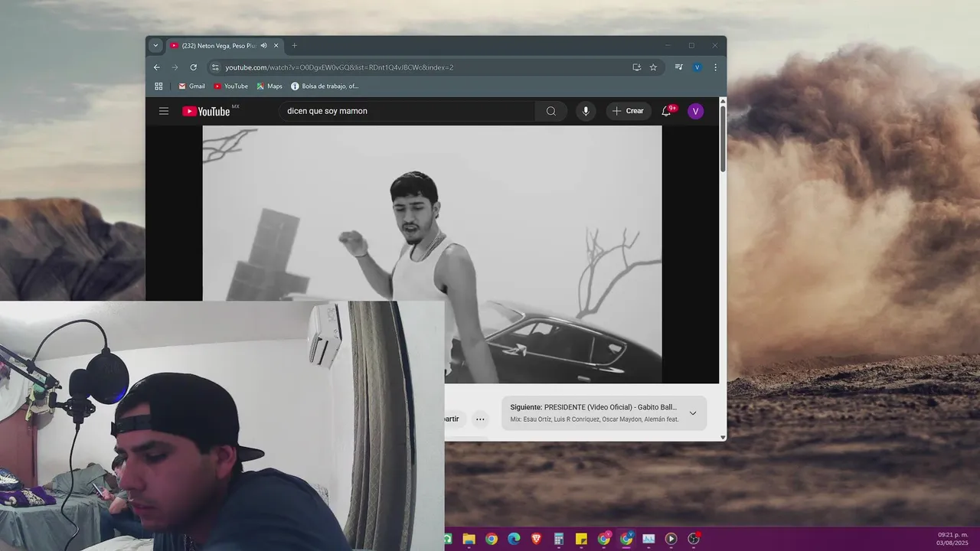This screenshot has width=980, height=551.
Task: Click the YouTube MX logo
Action: coord(211,111)
